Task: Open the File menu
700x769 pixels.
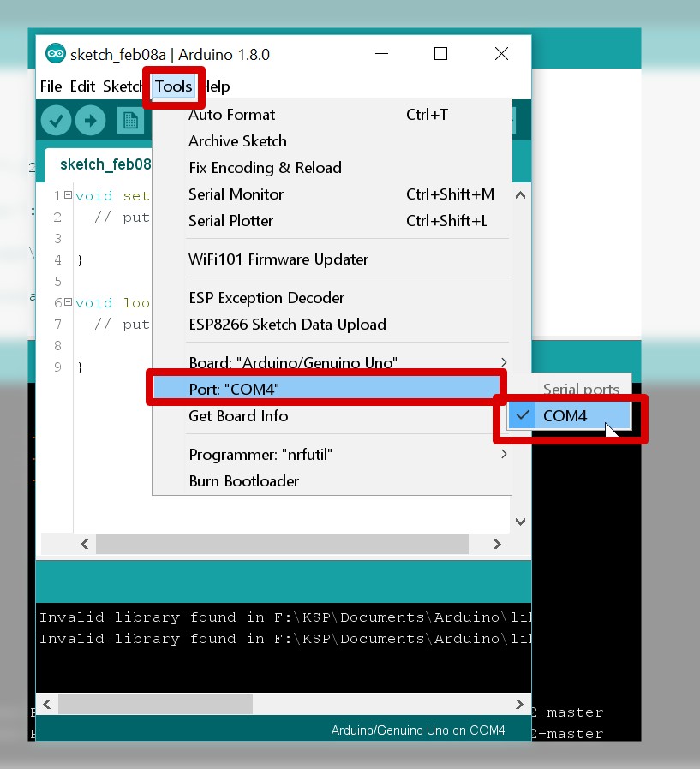Action: [51, 86]
